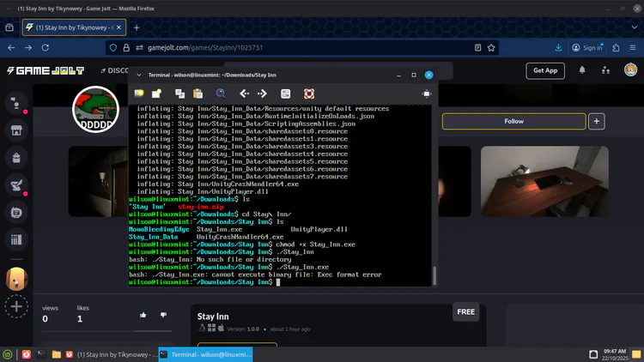
Task: Click Firefox back arrow
Action: click(x=11, y=48)
